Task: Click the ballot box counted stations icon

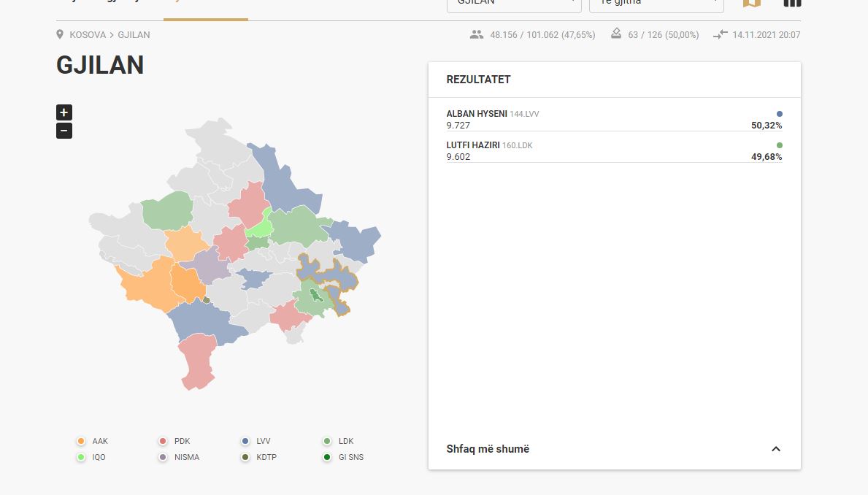Action: (x=616, y=34)
